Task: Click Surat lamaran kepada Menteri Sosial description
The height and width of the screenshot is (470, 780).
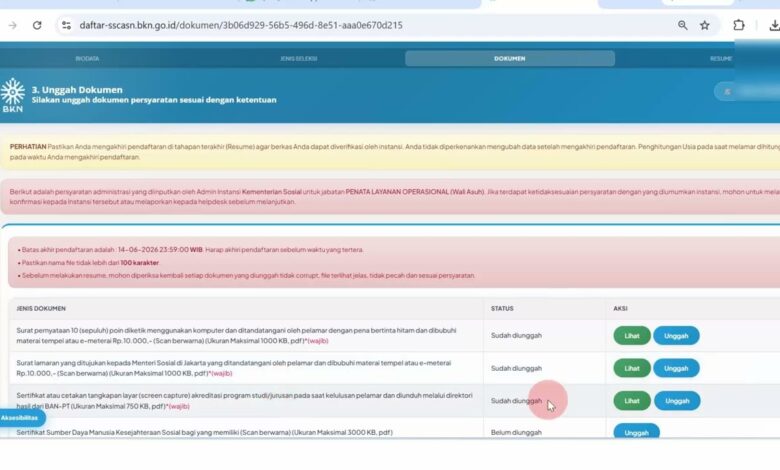Action: (234, 368)
